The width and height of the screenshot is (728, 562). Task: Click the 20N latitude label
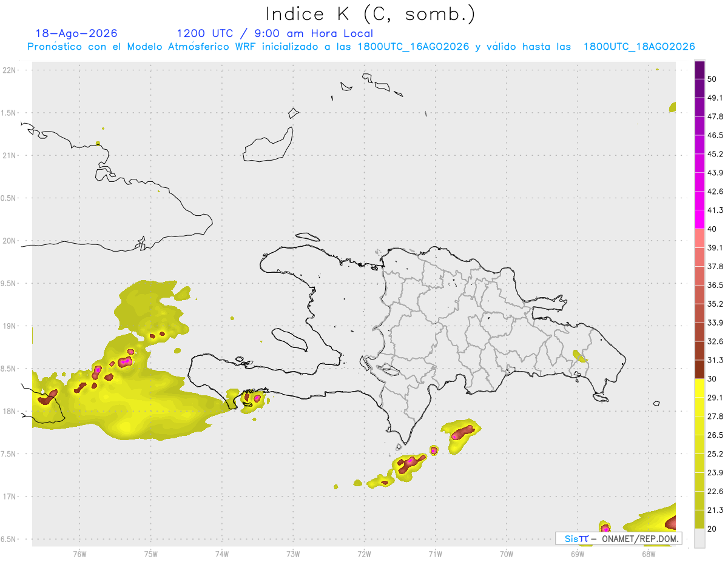point(9,241)
